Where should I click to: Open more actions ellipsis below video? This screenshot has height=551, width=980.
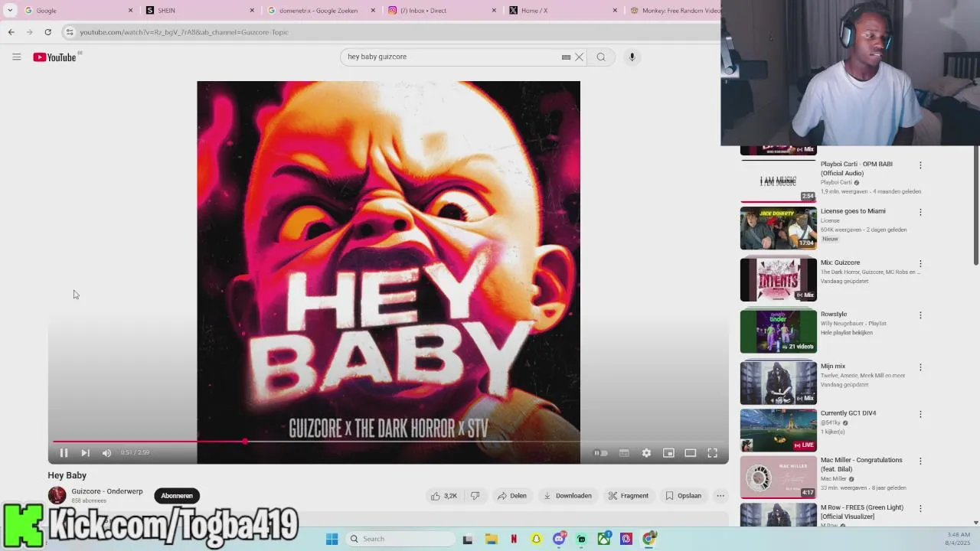click(x=720, y=496)
